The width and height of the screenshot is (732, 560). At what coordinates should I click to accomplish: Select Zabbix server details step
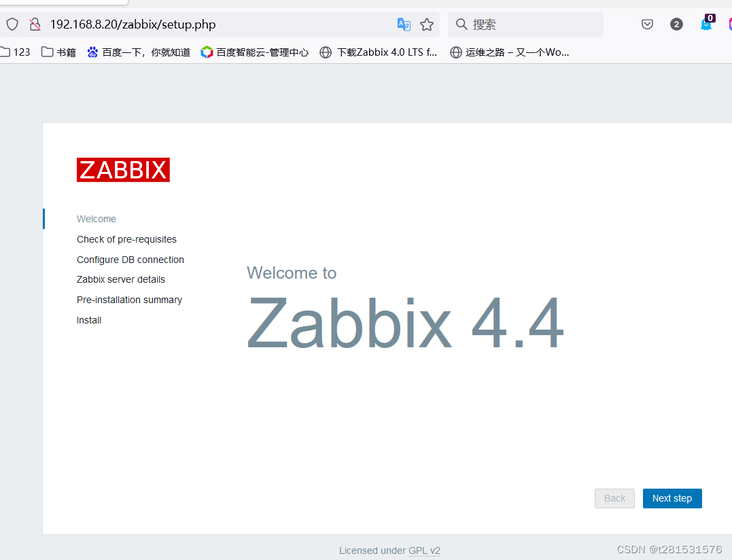(121, 279)
